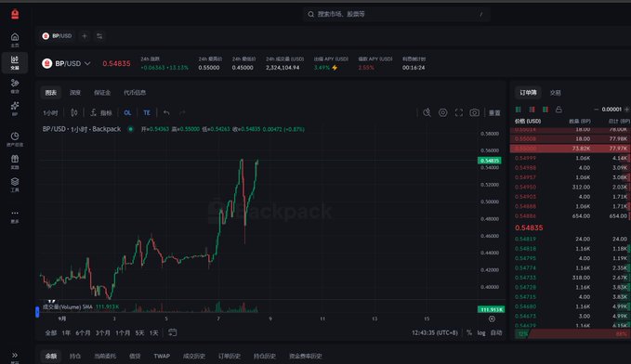
Task: Click the lightning bolt beside lend APY
Action: (335, 68)
